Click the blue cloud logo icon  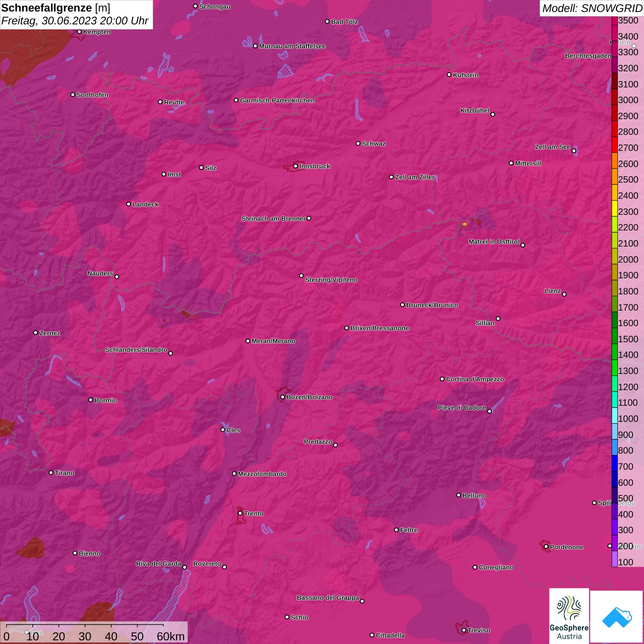click(x=617, y=617)
